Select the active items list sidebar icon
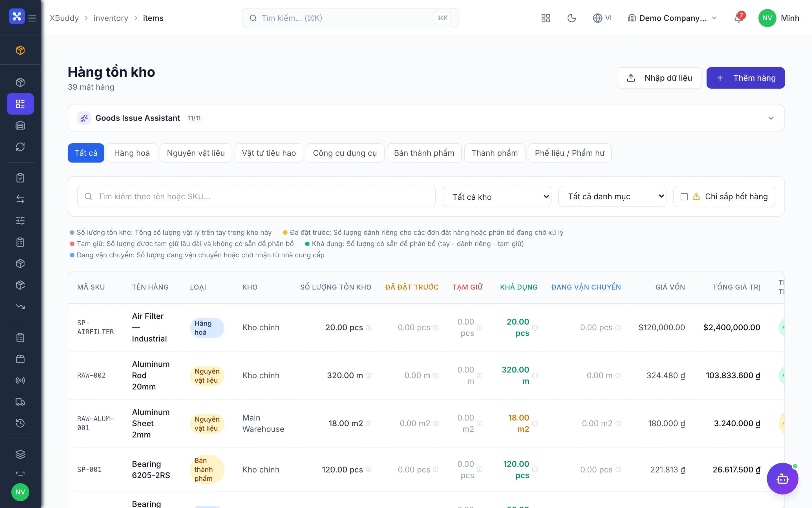 (x=20, y=104)
